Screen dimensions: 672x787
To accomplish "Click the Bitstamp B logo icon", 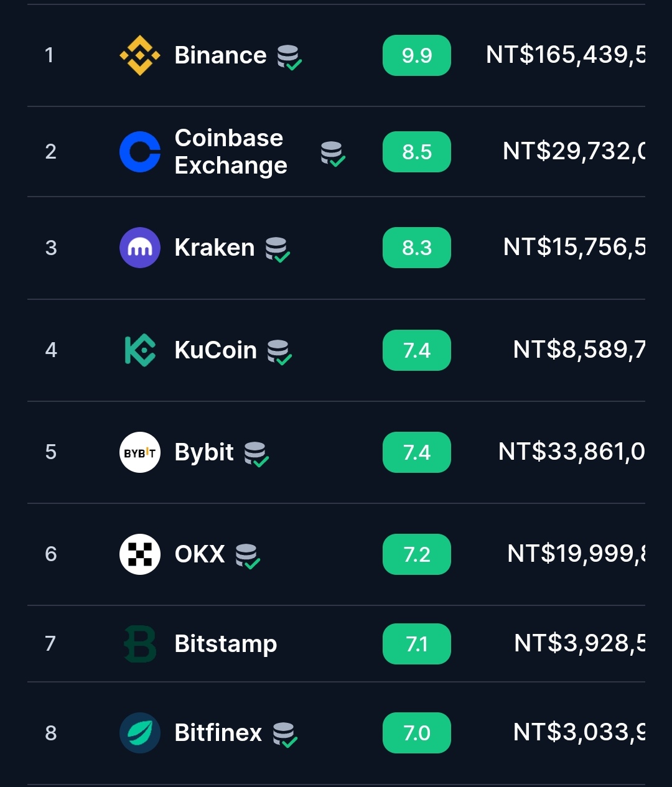I will (x=140, y=644).
